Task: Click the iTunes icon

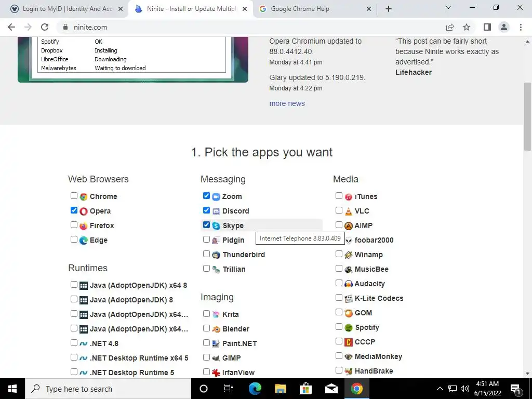Action: (349, 197)
